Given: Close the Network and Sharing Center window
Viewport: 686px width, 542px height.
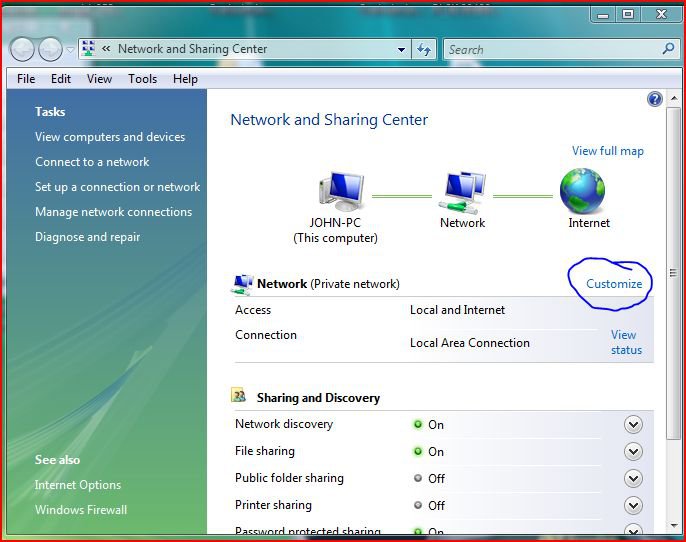Looking at the screenshot, I should point(661,14).
